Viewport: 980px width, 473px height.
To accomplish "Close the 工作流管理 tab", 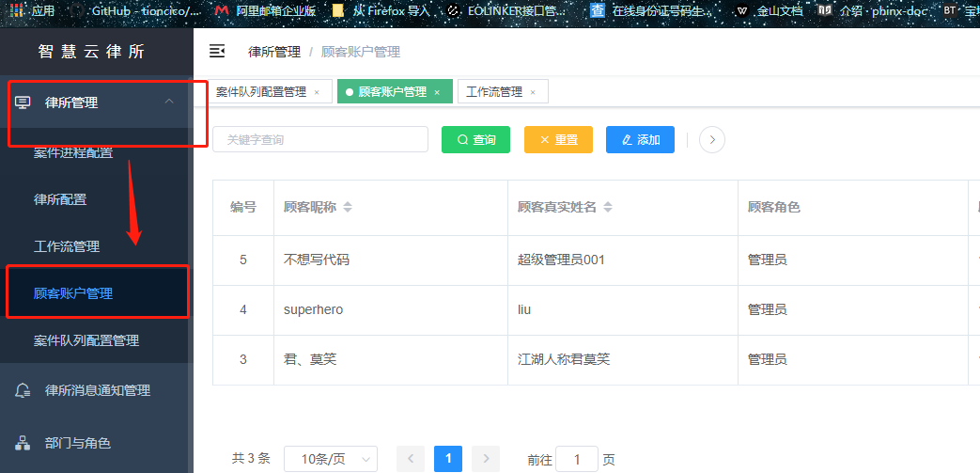I will pos(533,92).
